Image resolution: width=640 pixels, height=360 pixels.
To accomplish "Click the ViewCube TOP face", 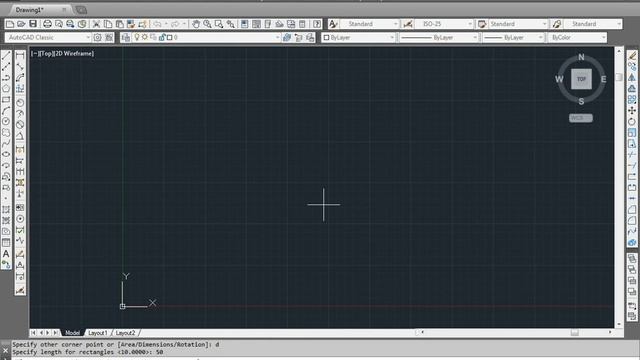I will 581,79.
